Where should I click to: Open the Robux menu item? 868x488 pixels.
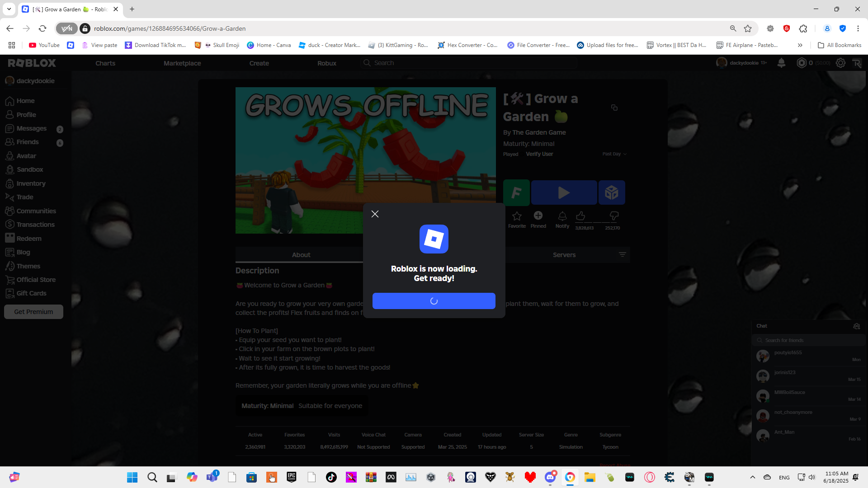pos(327,63)
